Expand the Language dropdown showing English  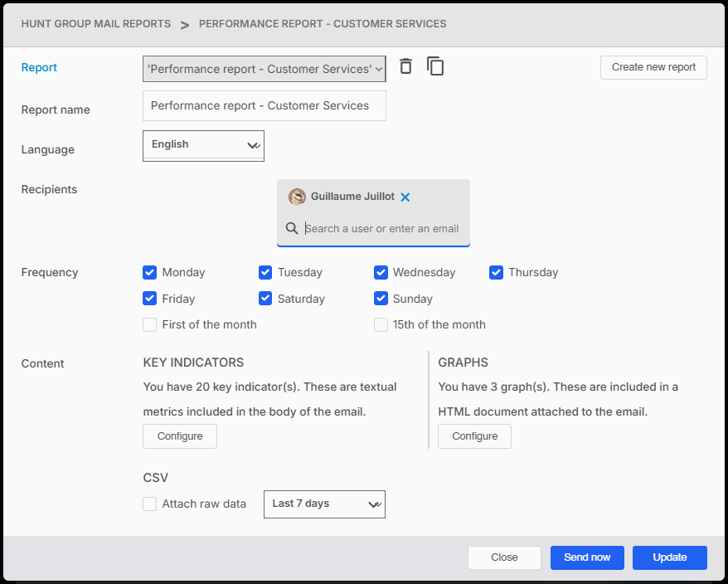point(203,145)
